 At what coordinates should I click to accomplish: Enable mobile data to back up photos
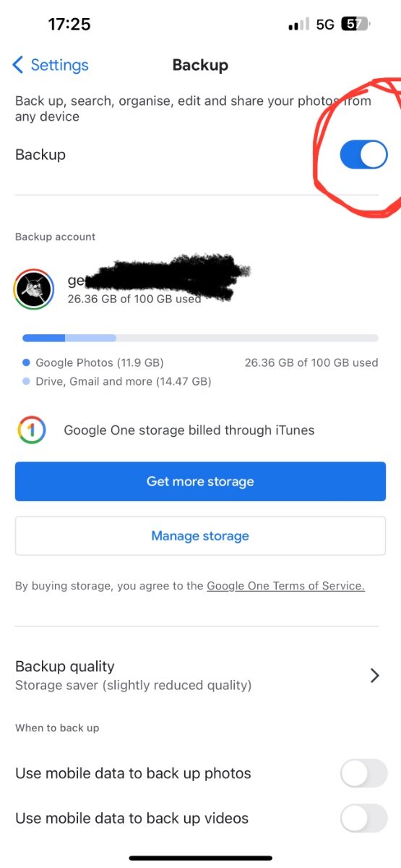(363, 773)
